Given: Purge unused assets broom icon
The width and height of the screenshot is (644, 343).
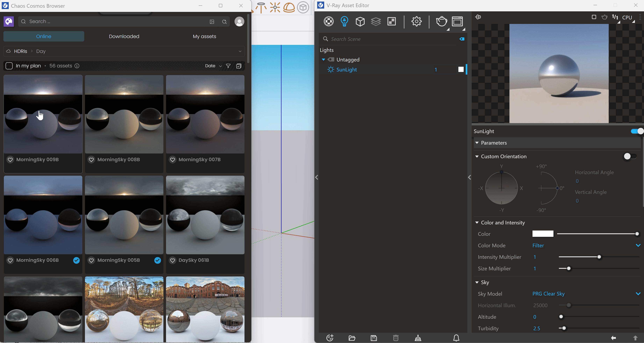Looking at the screenshot, I should [x=418, y=338].
